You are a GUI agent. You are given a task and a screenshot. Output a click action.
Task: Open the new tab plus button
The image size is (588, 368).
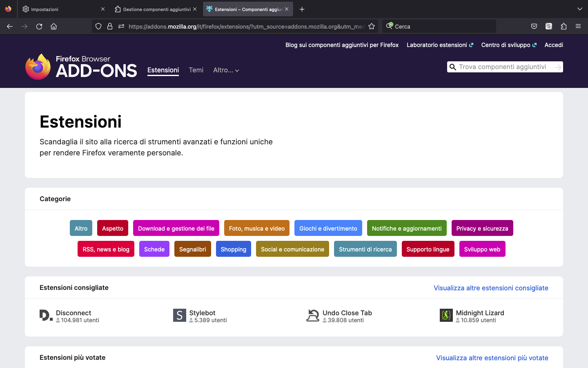302,9
